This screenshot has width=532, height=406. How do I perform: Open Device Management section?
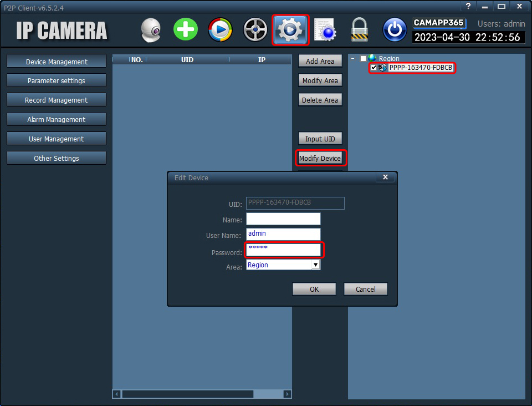(x=57, y=62)
